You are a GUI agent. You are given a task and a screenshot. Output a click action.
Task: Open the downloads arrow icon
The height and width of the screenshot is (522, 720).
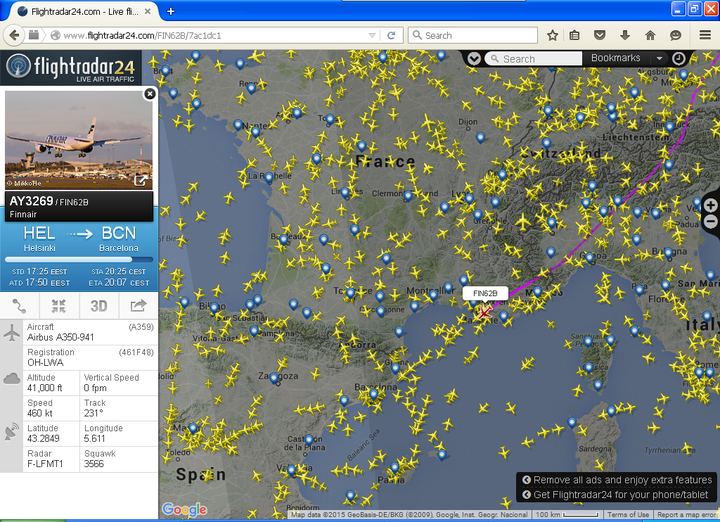click(x=625, y=35)
